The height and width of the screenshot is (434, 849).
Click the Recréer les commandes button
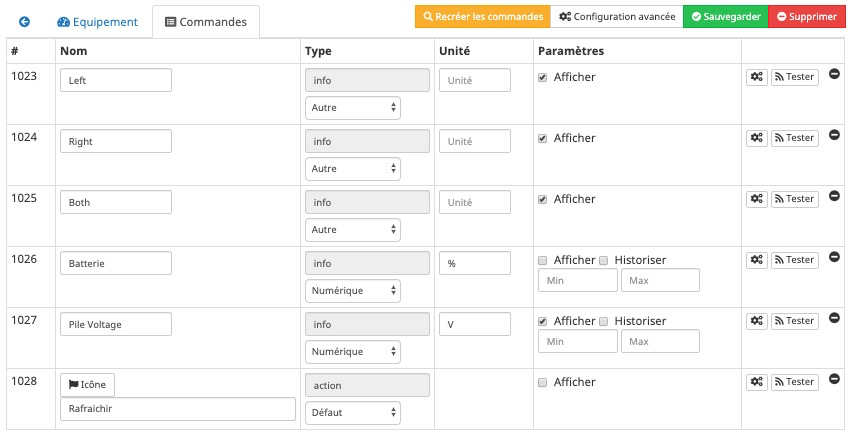(482, 17)
